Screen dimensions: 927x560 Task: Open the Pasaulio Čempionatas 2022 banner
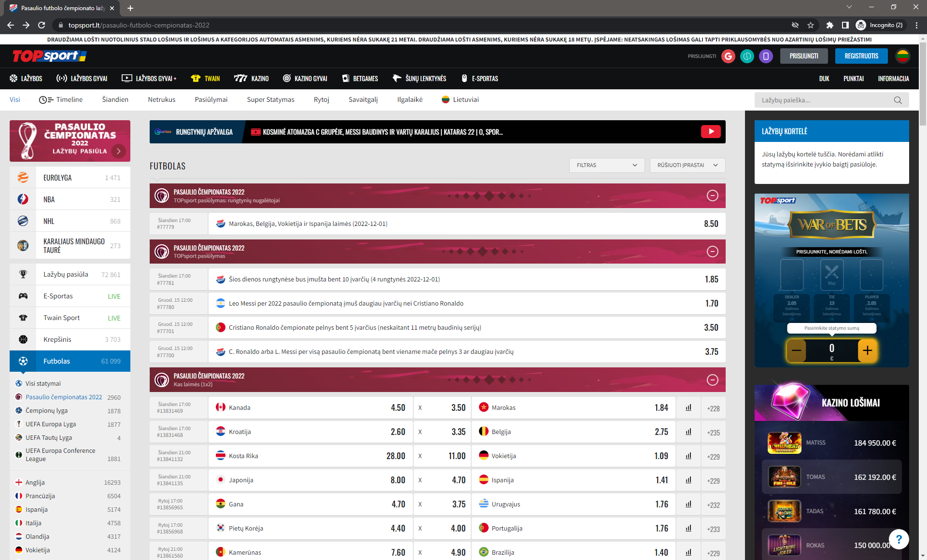tap(70, 141)
